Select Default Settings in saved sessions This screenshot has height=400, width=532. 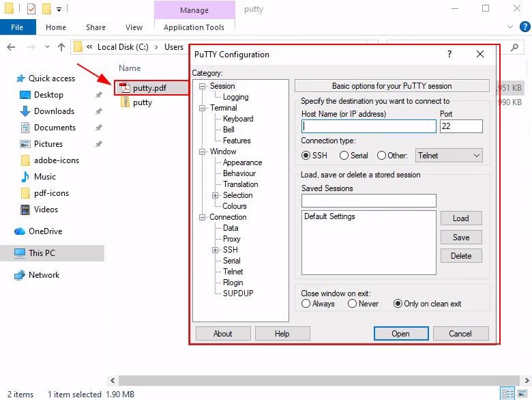329,217
